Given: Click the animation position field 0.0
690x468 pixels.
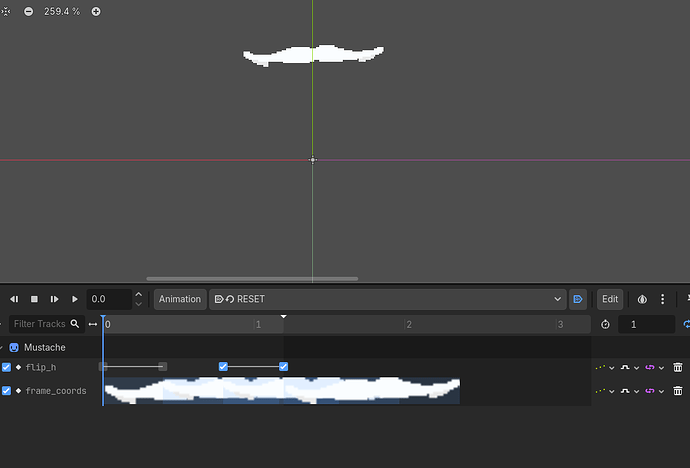Looking at the screenshot, I should point(109,299).
